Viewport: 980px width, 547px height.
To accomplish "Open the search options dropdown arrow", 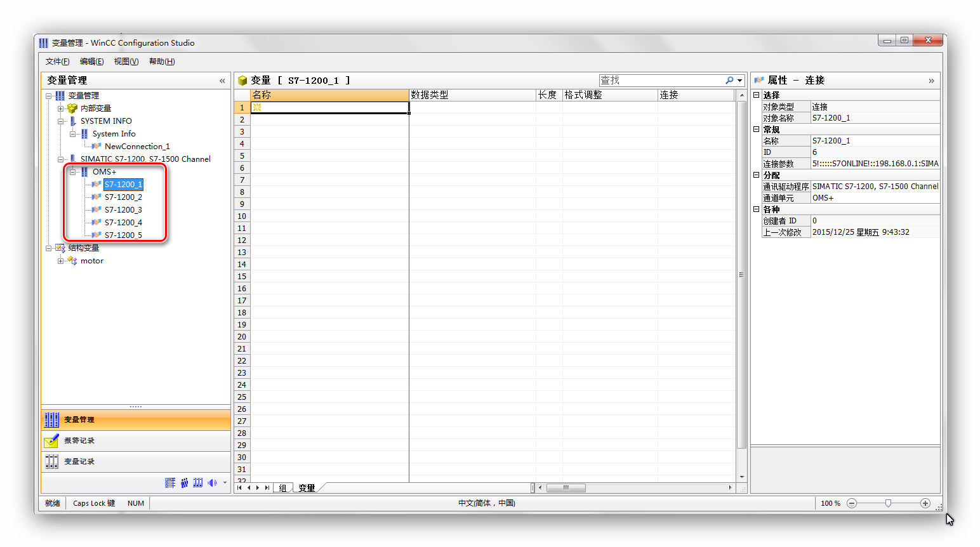I will coord(740,81).
